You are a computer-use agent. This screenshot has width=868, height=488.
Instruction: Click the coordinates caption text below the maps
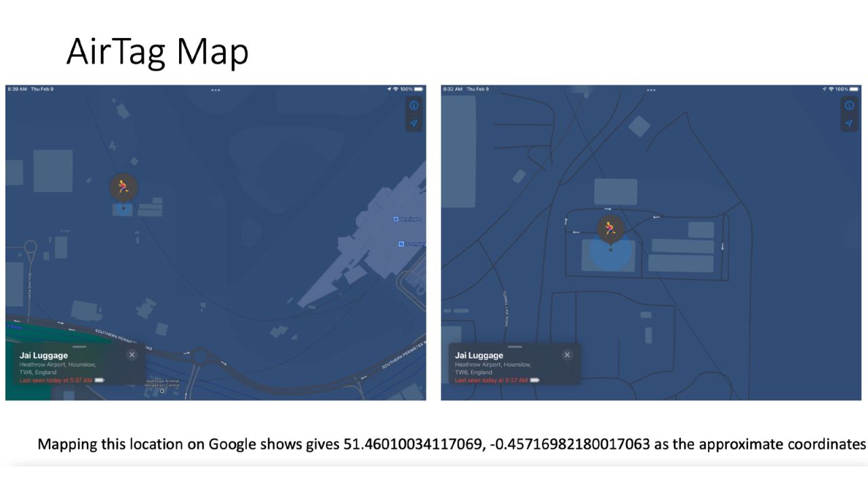click(x=452, y=445)
